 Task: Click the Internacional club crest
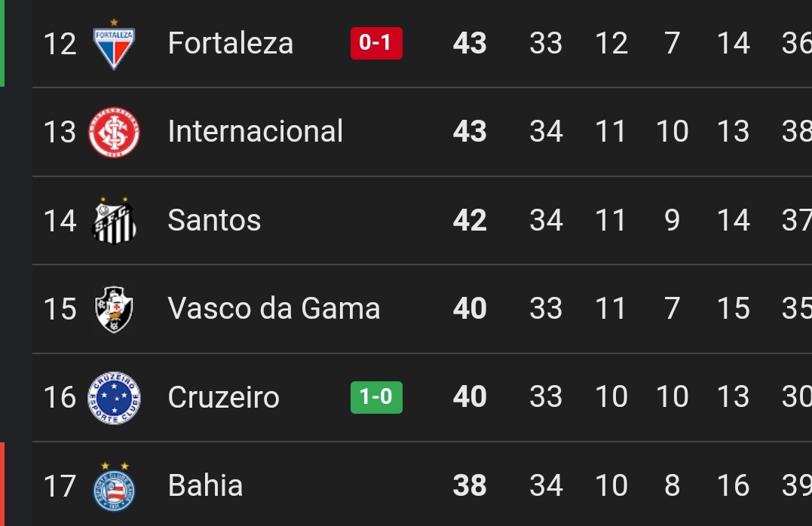(114, 132)
